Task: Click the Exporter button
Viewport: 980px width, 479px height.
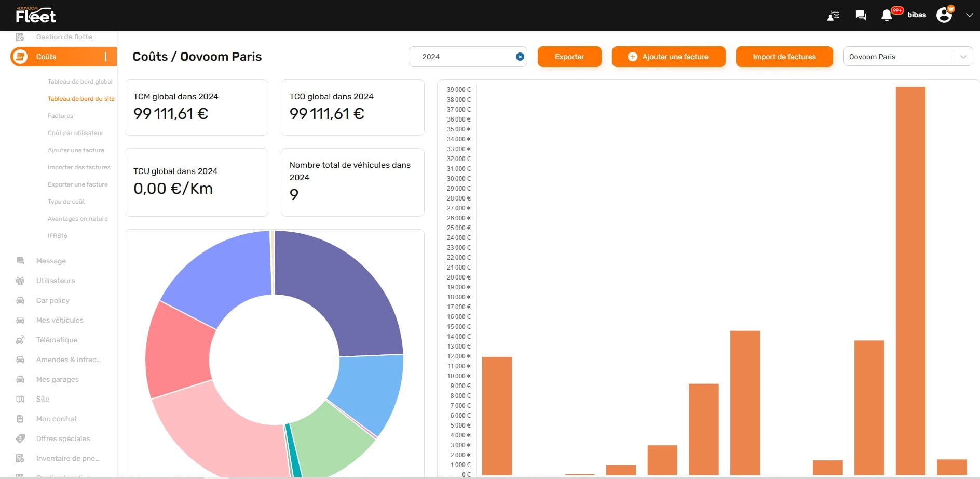Action: (x=569, y=57)
